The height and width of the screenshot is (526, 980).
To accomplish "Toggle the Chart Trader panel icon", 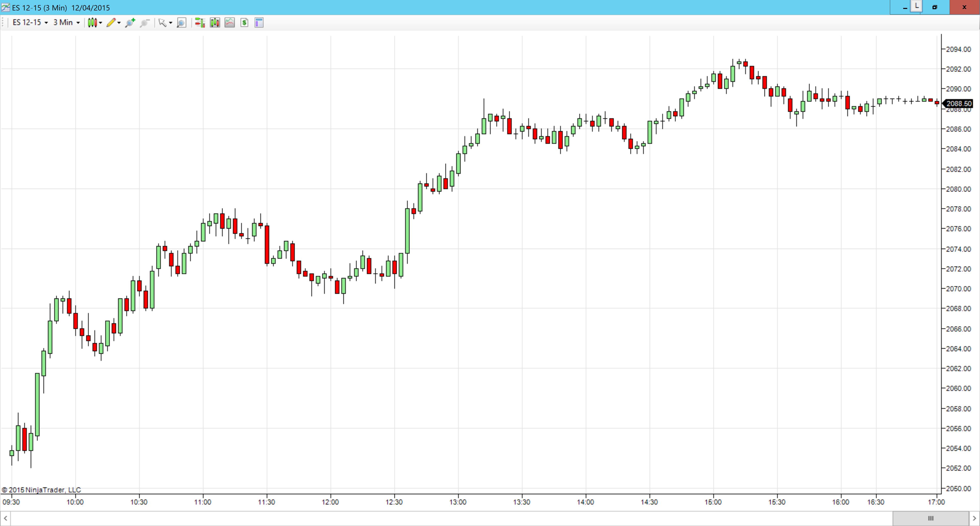I will click(200, 23).
